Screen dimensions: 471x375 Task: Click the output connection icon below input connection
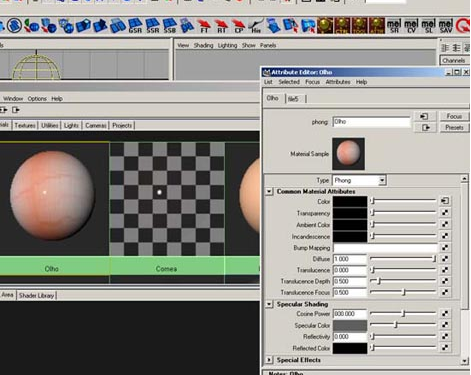click(x=426, y=127)
